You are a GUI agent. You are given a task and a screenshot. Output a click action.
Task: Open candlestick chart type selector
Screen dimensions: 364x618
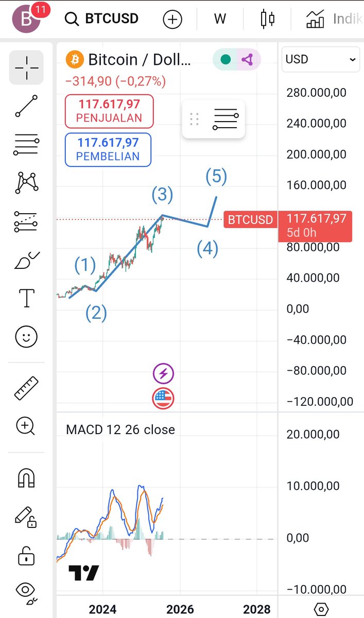point(267,19)
